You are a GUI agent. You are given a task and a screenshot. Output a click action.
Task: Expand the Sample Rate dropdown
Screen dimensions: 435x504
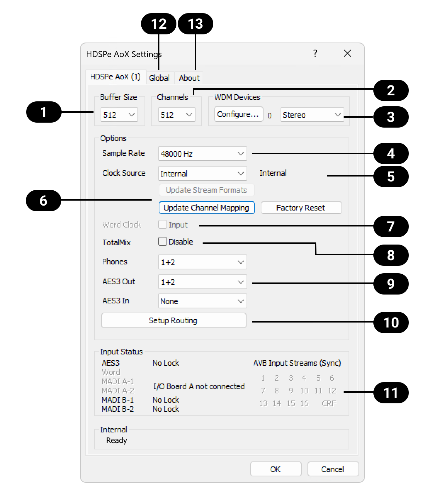pos(202,154)
